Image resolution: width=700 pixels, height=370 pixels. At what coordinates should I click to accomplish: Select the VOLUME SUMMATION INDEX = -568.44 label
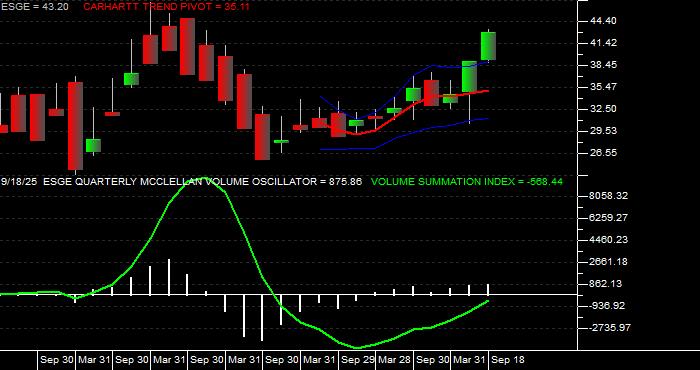coord(467,182)
